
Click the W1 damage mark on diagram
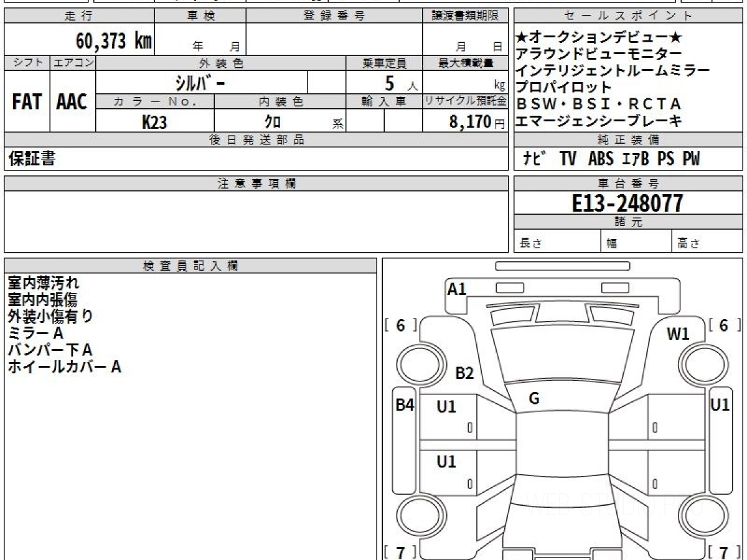[679, 334]
